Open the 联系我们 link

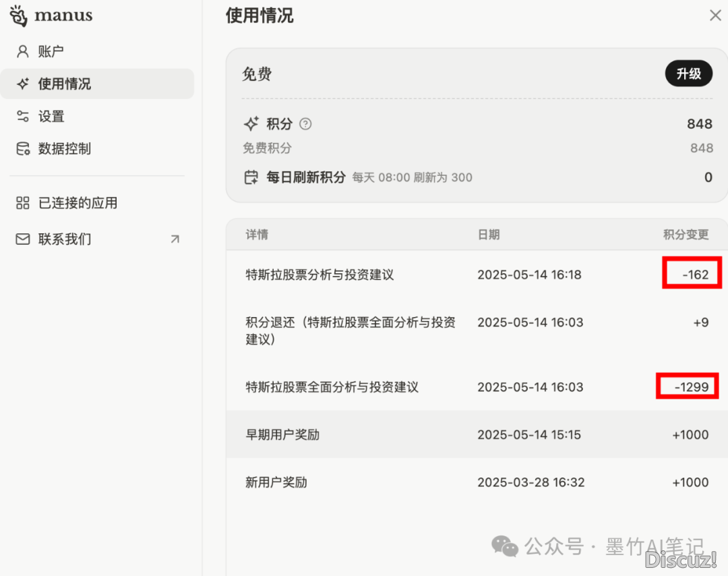[97, 239]
